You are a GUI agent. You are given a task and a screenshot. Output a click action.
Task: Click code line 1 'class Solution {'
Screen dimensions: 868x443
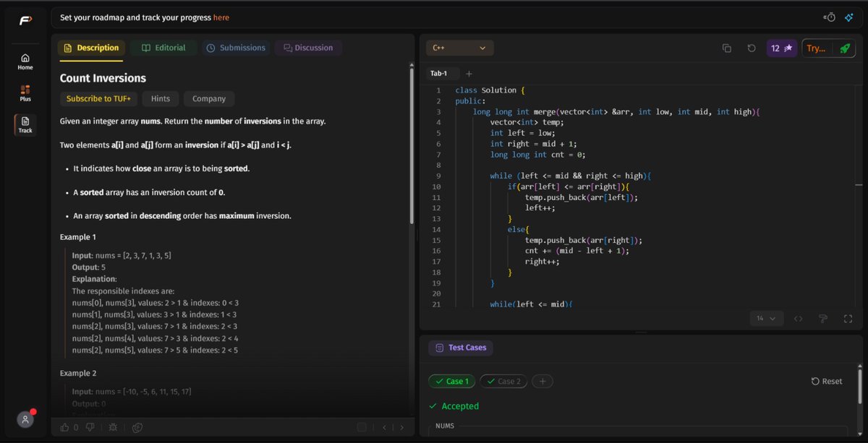(x=490, y=90)
